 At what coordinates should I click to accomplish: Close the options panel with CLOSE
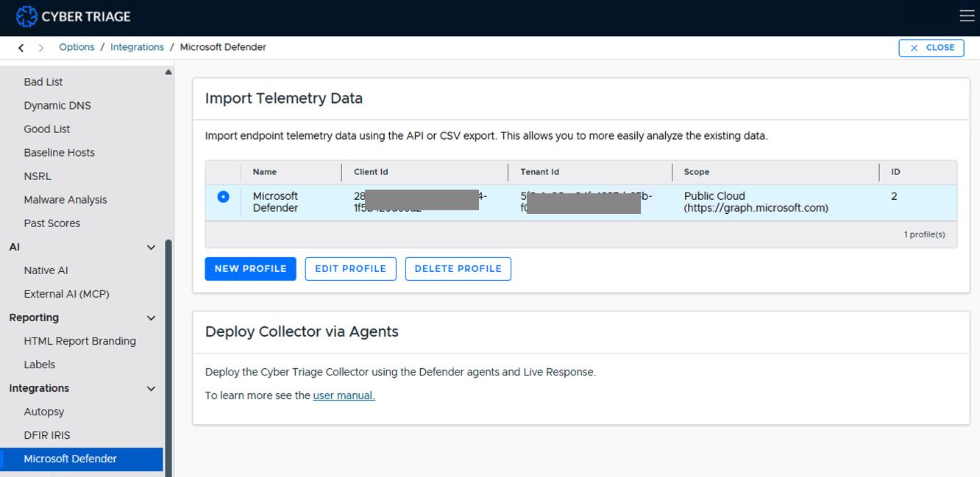[931, 48]
